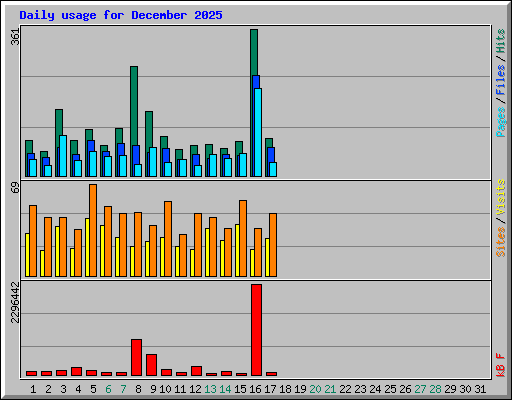Click day label "1" on the x-axis
Viewport: 512px width, 400px height.
33,389
